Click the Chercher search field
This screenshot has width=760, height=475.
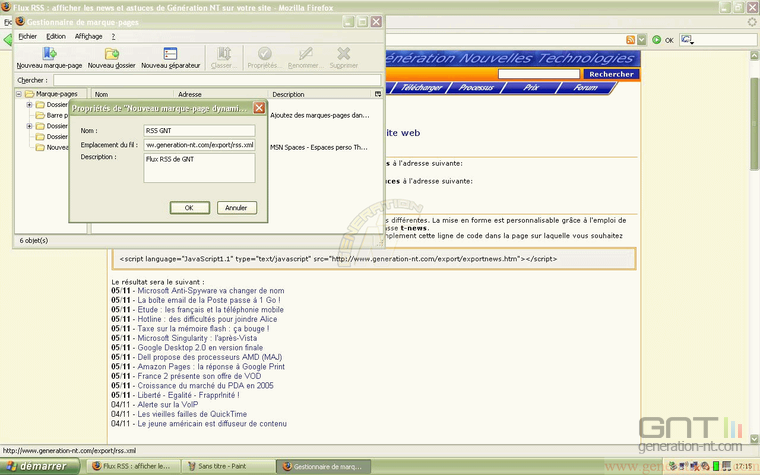pos(217,80)
